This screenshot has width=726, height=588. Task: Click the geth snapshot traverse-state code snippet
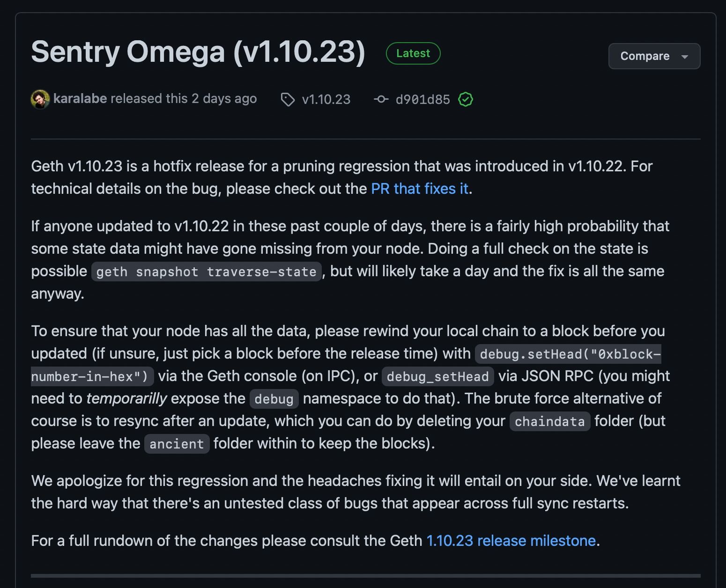pyautogui.click(x=207, y=272)
